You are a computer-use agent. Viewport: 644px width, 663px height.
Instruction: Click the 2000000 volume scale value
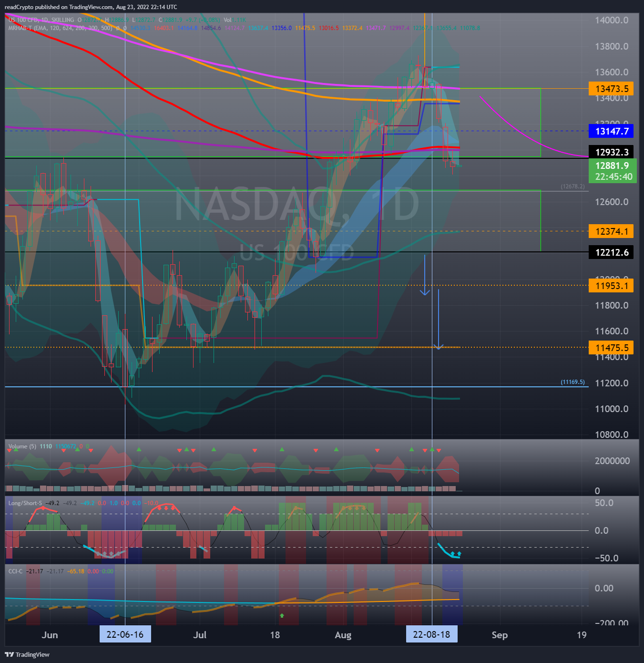click(612, 461)
